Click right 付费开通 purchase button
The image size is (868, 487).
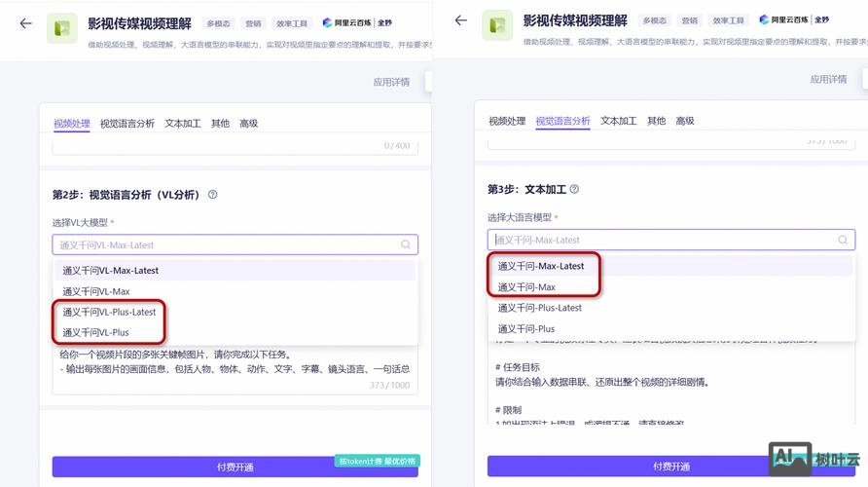click(x=670, y=467)
